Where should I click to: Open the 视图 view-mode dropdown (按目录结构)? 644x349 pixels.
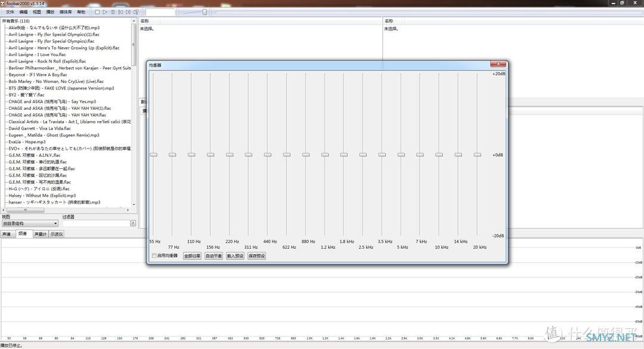coord(30,223)
